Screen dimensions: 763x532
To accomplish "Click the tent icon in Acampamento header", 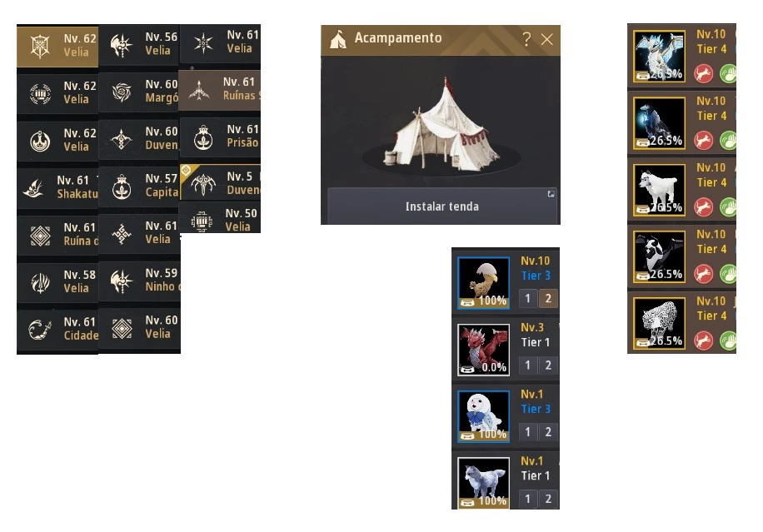I will (337, 39).
